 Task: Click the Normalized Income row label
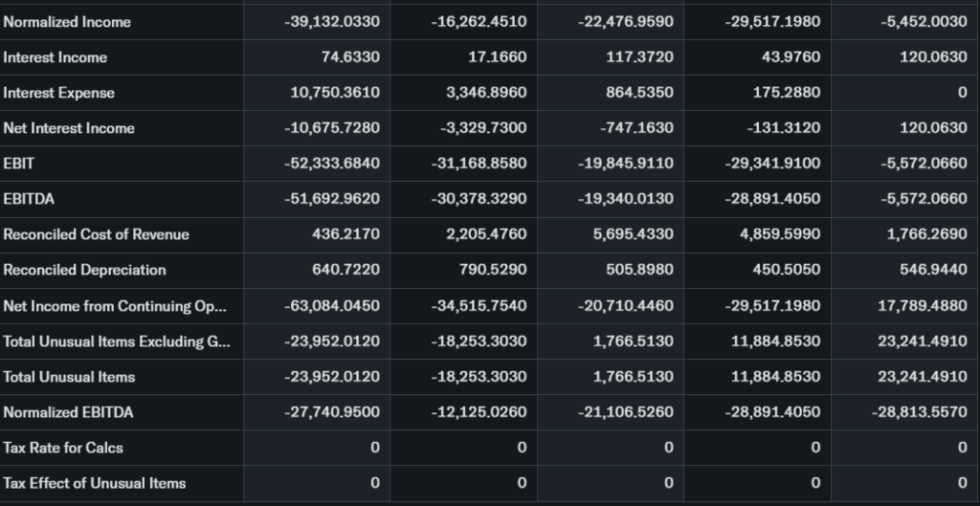(67, 22)
